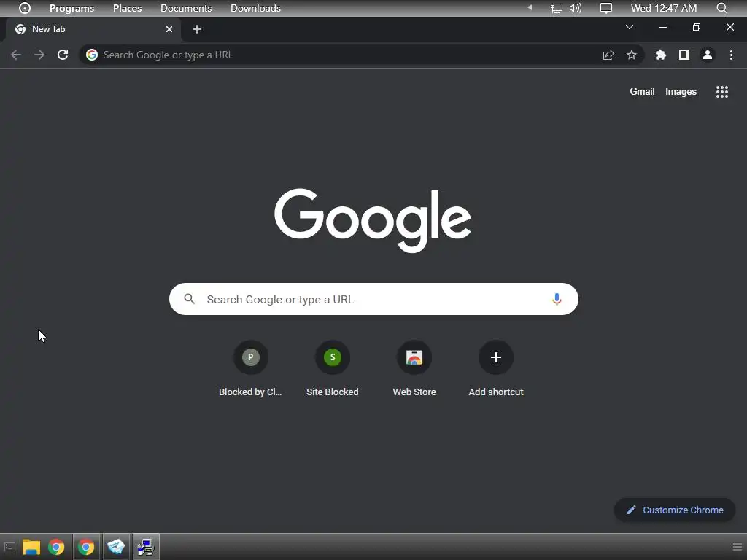
Task: Click the show desktop icon in the taskbar
Action: (x=9, y=547)
